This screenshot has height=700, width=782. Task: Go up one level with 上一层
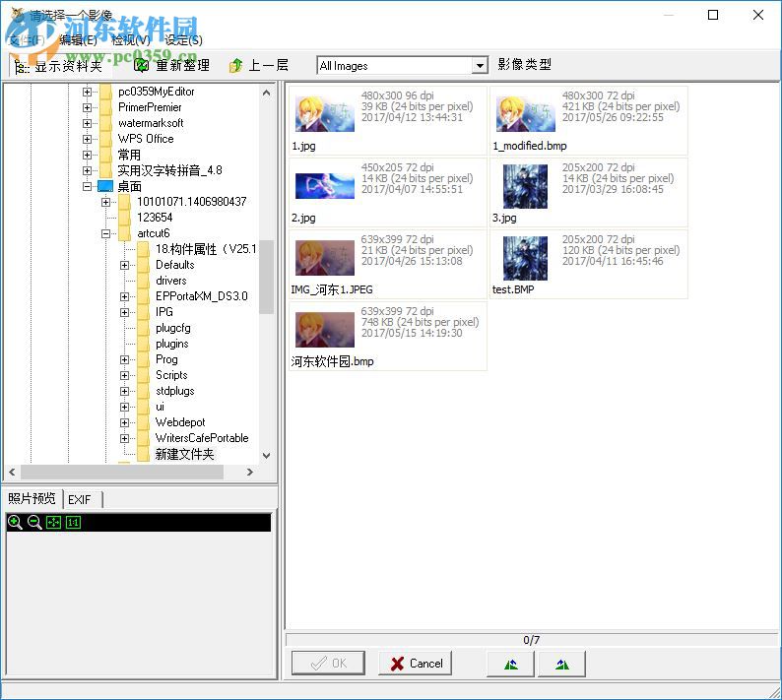pos(259,65)
